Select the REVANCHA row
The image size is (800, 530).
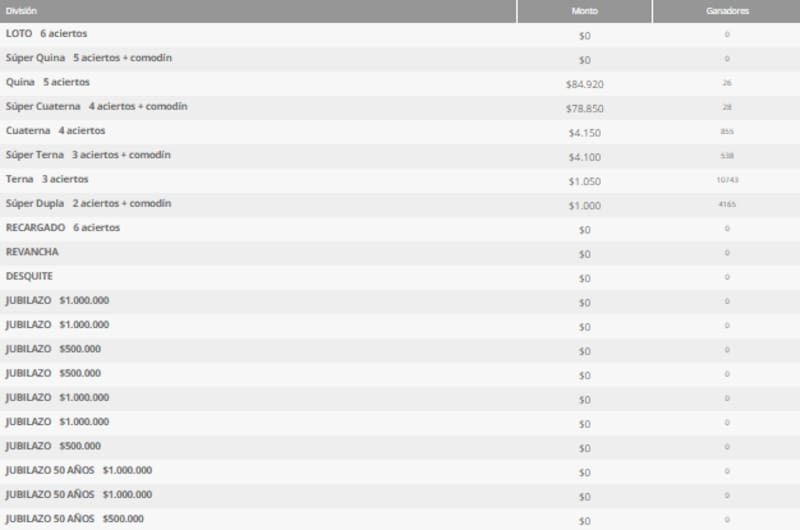pos(32,252)
